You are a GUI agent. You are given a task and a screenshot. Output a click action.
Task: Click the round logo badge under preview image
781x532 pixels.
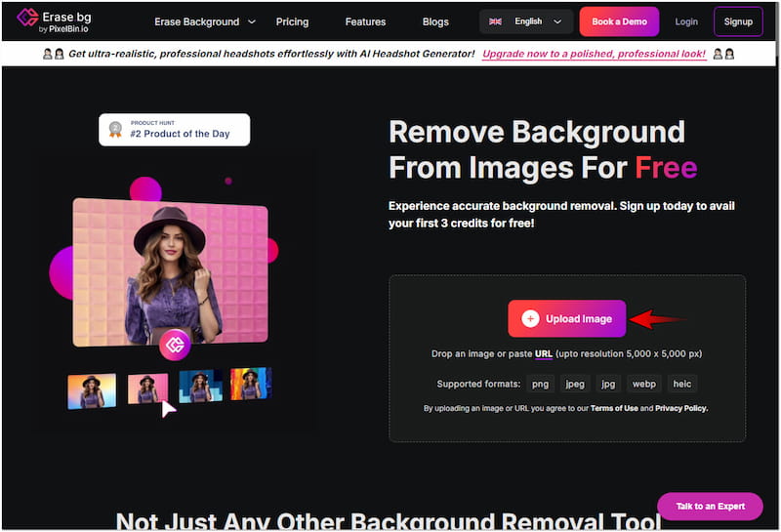[175, 345]
